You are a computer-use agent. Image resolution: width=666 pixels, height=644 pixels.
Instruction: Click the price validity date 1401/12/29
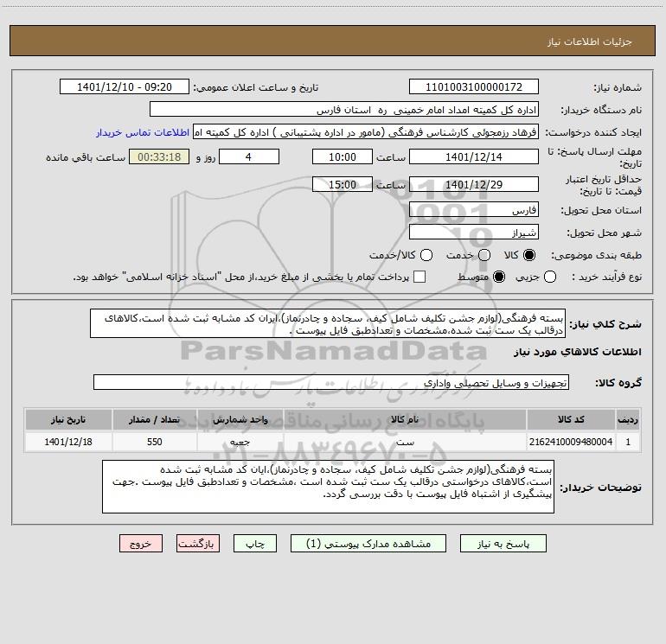(x=474, y=184)
